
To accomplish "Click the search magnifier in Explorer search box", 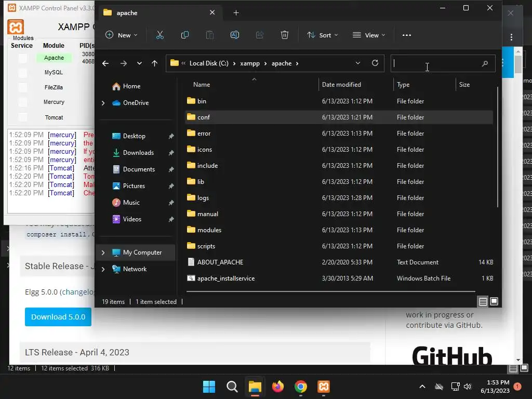I will (x=485, y=63).
